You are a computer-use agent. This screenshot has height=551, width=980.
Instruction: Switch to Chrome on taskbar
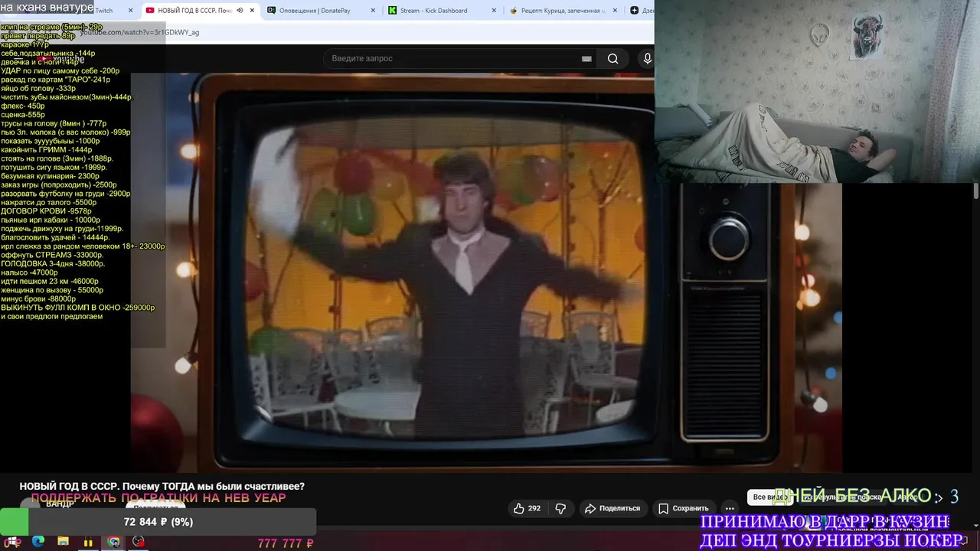[114, 542]
